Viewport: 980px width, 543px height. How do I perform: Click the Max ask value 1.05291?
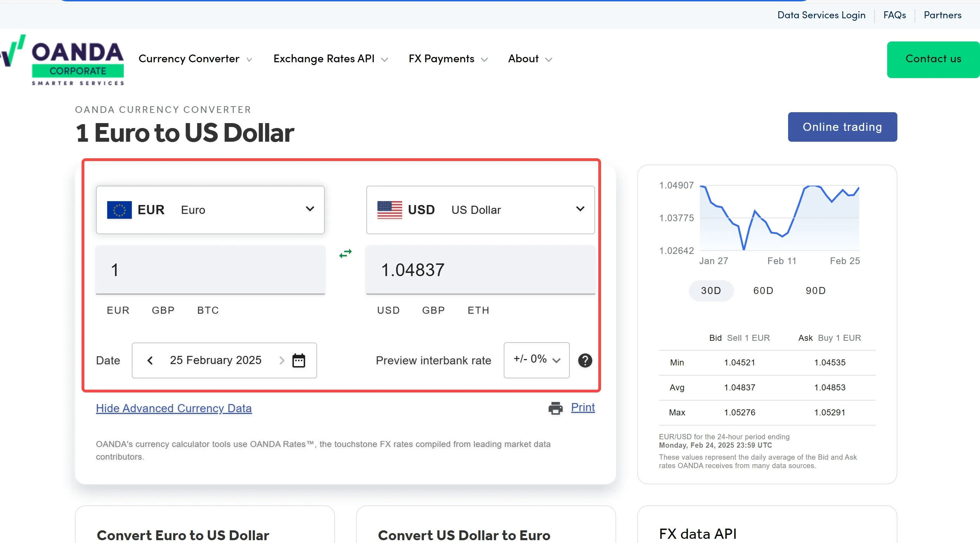tap(830, 412)
